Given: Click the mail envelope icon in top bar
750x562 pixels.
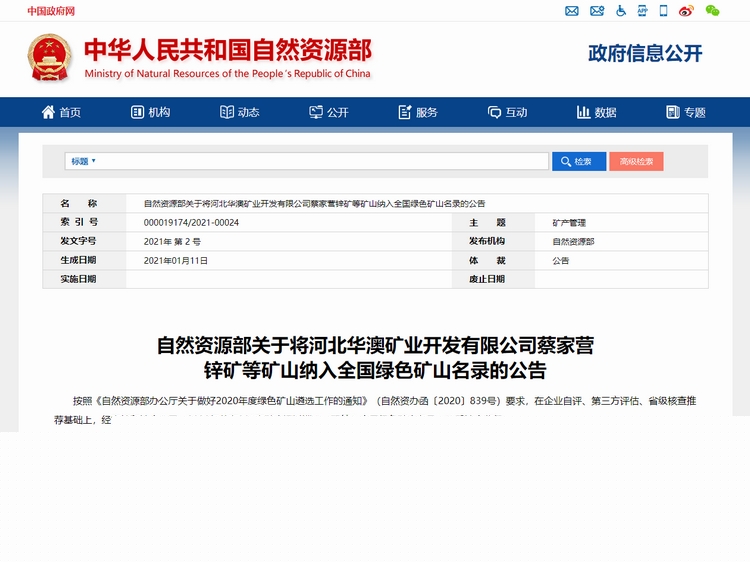Looking at the screenshot, I should click(x=572, y=11).
